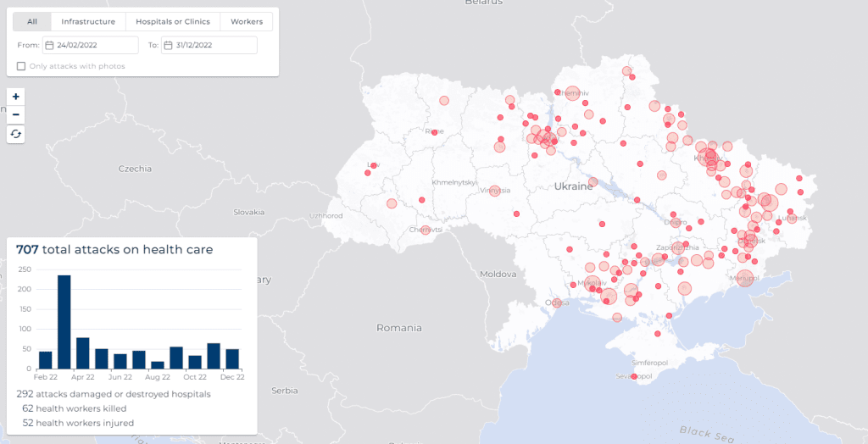
Task: Select the red marker at Rivne
Action: (x=434, y=132)
